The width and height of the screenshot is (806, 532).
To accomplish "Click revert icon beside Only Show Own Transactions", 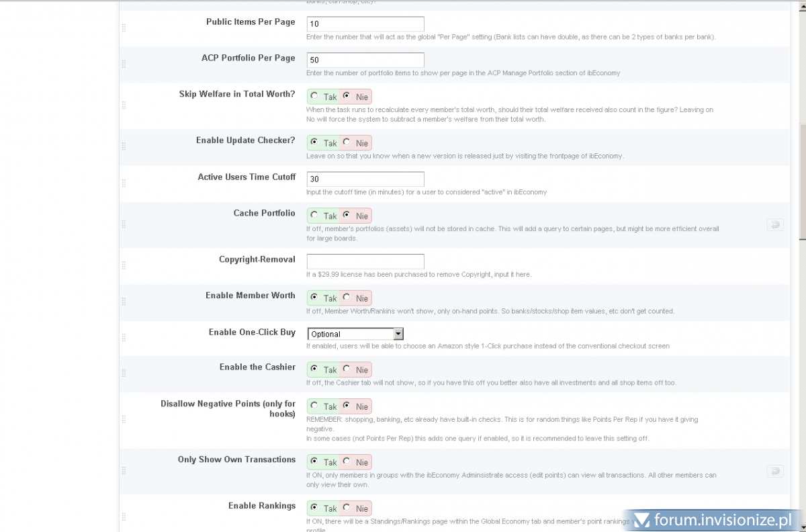I will point(775,472).
